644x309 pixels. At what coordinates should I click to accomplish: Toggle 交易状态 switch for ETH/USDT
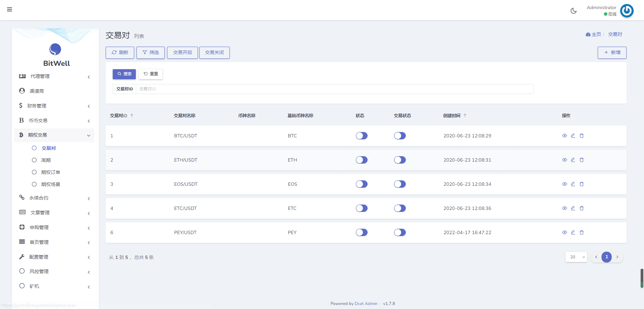[400, 160]
